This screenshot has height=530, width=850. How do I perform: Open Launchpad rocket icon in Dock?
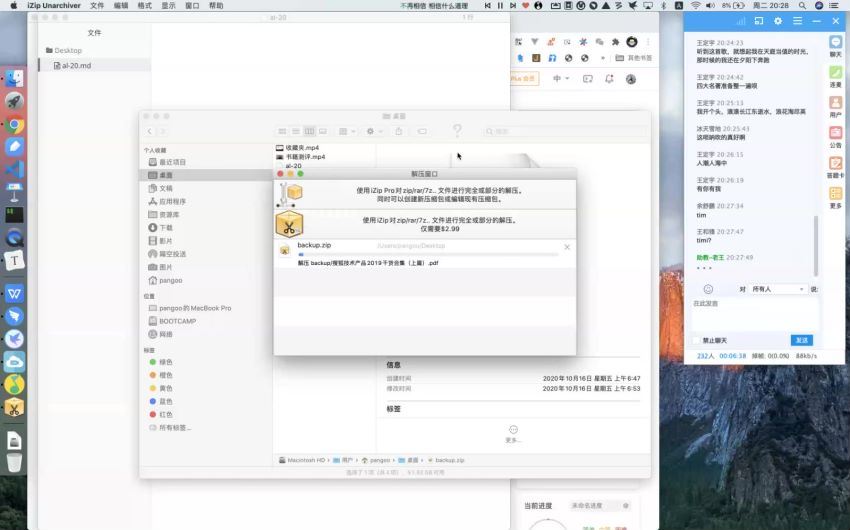coord(14,101)
